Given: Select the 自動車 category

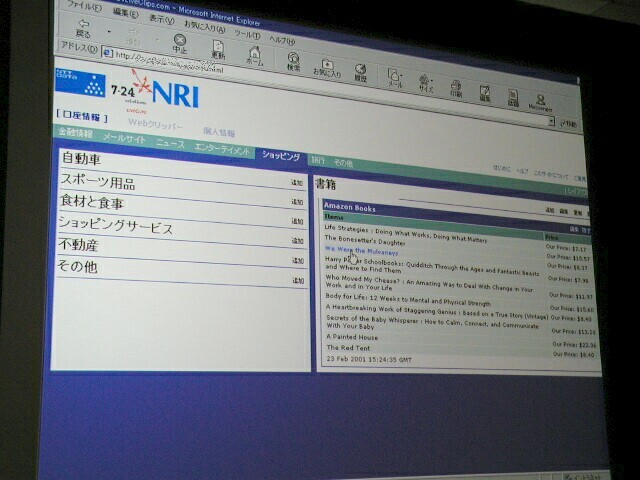Looking at the screenshot, I should click(82, 159).
